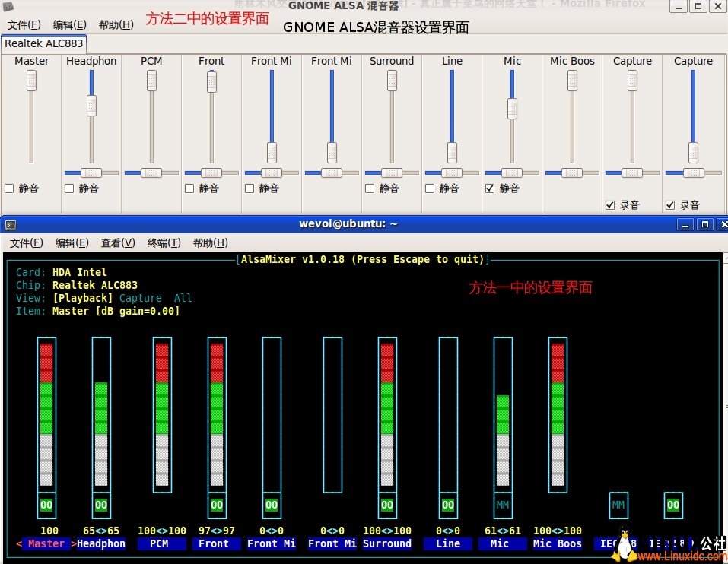728x564 pixels.
Task: Open the 文件(F) menu in the ALSA mixer
Action: coord(24,24)
